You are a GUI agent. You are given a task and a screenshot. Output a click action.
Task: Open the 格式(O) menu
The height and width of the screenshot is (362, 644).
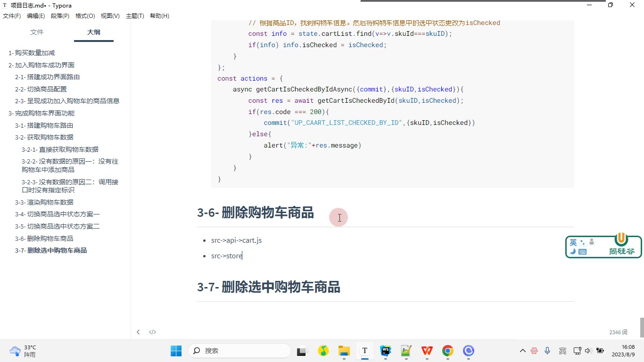tap(85, 16)
